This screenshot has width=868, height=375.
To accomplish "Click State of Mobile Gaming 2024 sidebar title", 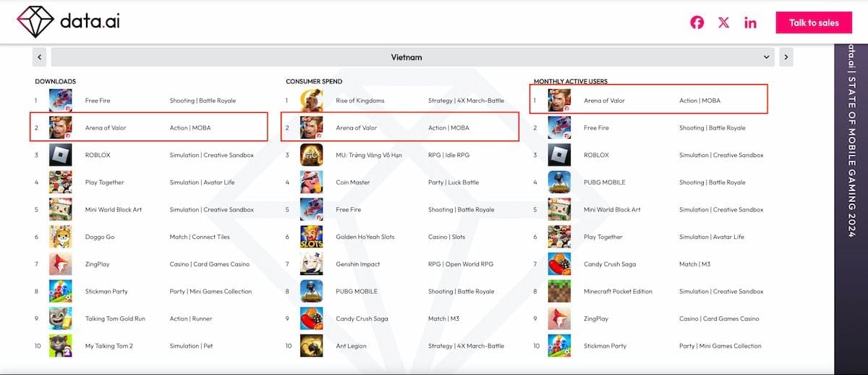I will [x=851, y=158].
